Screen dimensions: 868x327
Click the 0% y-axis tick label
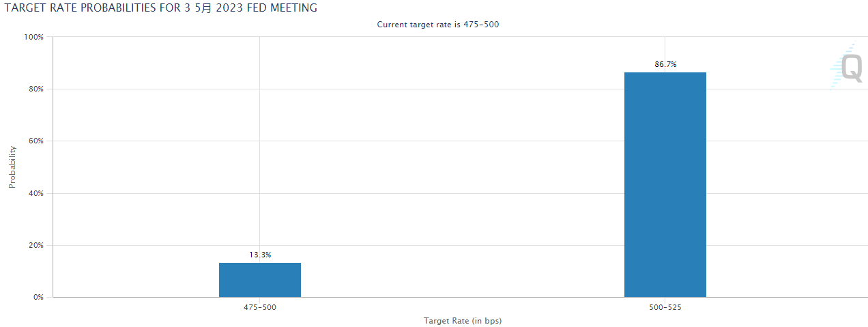click(x=38, y=297)
